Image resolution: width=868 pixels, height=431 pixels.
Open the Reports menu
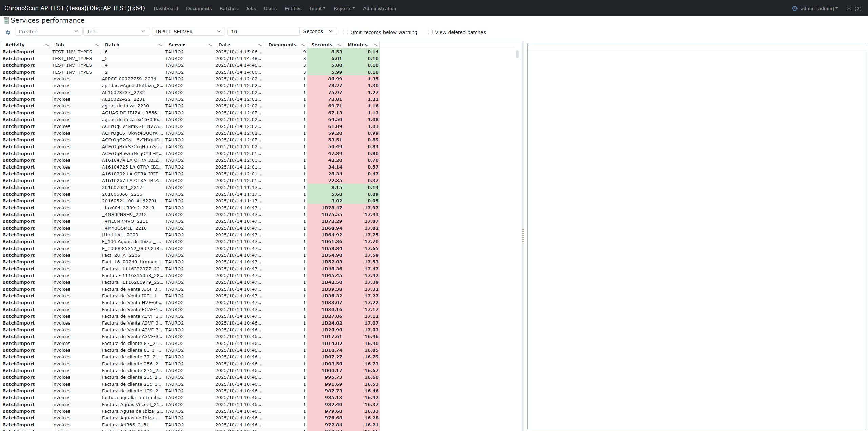[x=344, y=8]
